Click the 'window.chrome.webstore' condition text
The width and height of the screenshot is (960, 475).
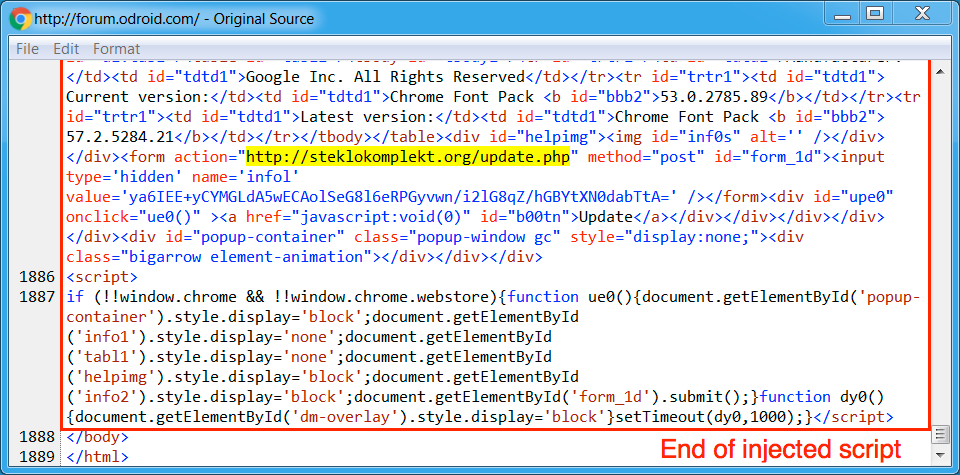click(x=392, y=297)
